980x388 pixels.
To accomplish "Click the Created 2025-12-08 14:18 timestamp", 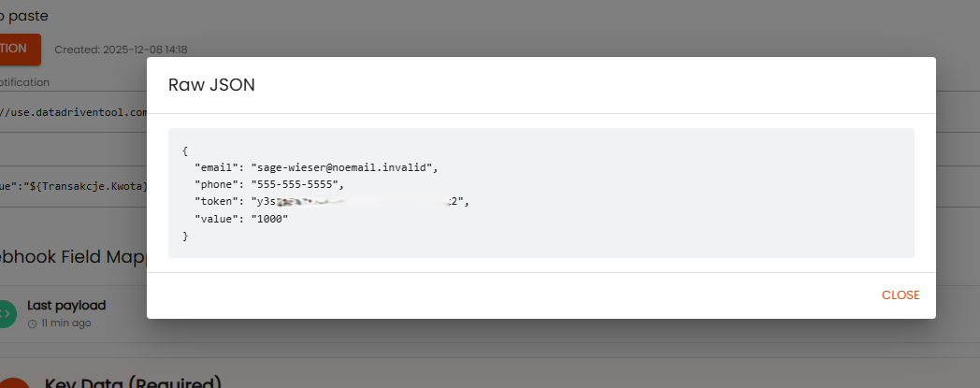I will (x=127, y=49).
